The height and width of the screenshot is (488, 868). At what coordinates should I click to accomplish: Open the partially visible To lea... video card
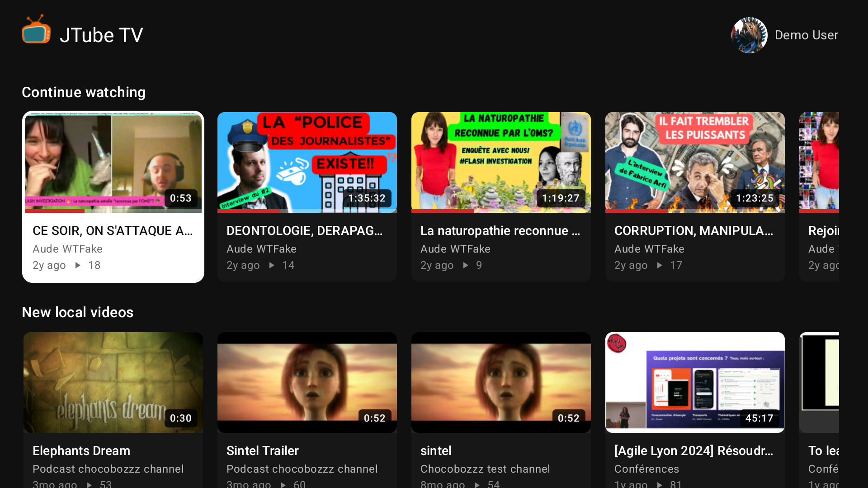click(819, 410)
